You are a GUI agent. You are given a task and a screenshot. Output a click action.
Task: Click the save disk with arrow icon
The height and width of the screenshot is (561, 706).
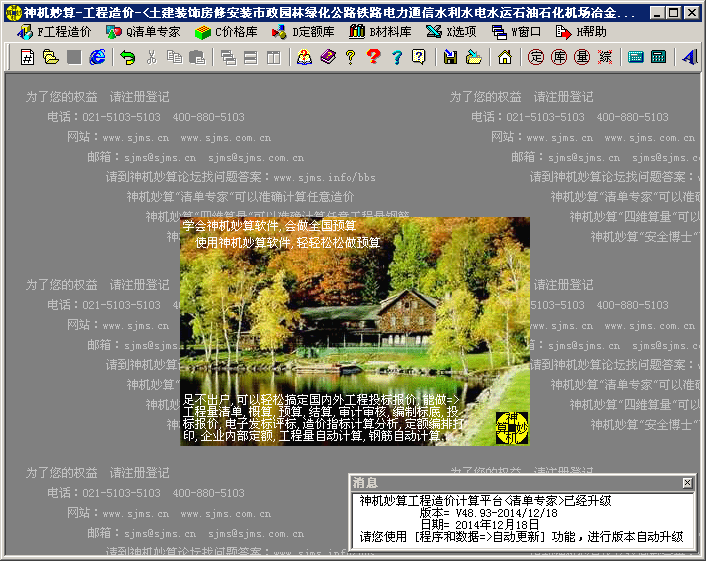[450, 57]
